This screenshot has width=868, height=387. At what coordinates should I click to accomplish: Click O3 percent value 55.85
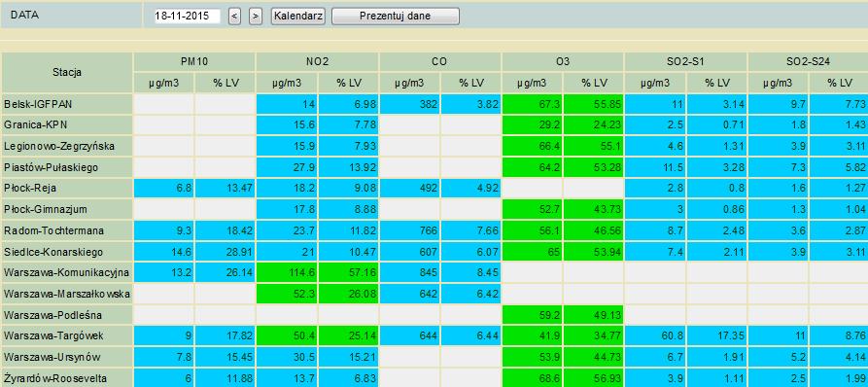coord(594,103)
